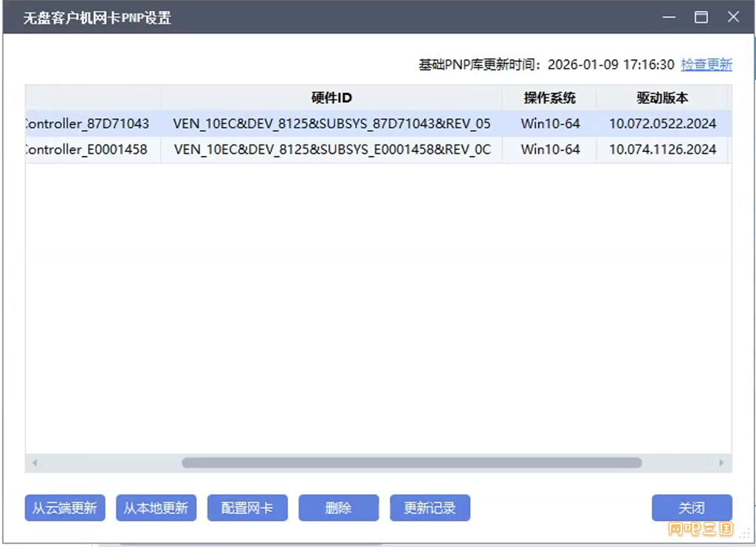The width and height of the screenshot is (756, 547).
Task: Click hardware ID ending SUBSYS_87D71043&REV_05
Action: [x=331, y=124]
